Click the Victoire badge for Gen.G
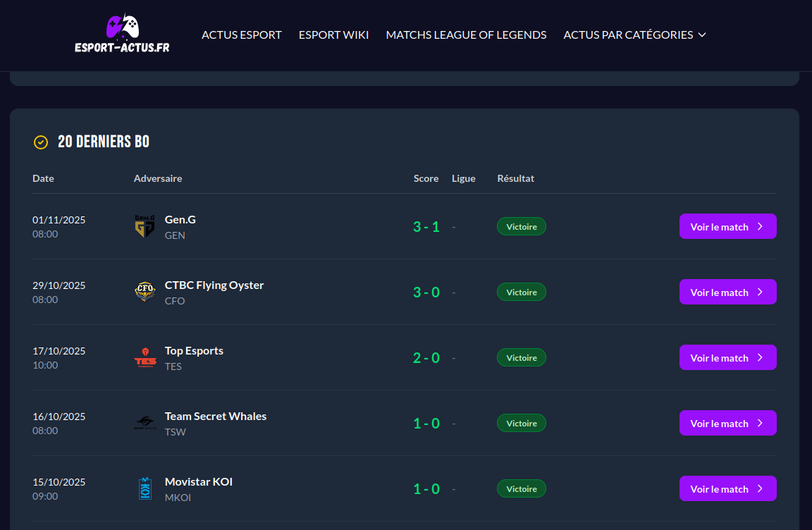The height and width of the screenshot is (530, 812). click(x=522, y=227)
